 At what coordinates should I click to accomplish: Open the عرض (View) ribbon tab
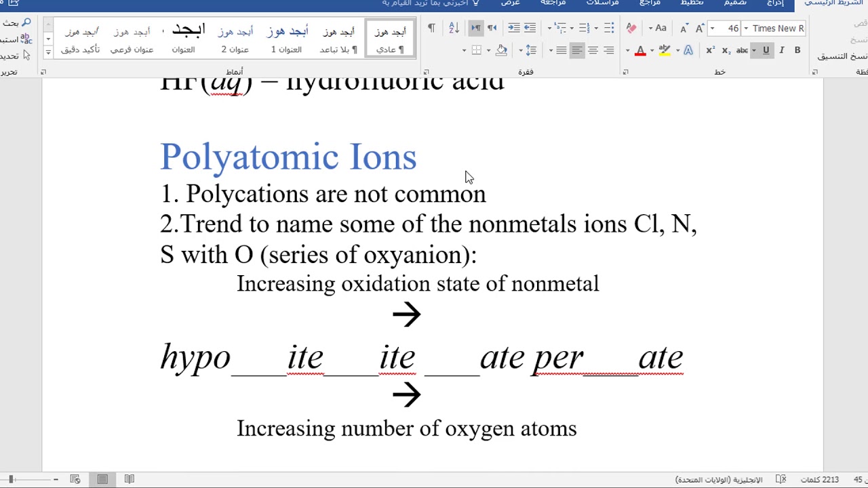(x=510, y=3)
